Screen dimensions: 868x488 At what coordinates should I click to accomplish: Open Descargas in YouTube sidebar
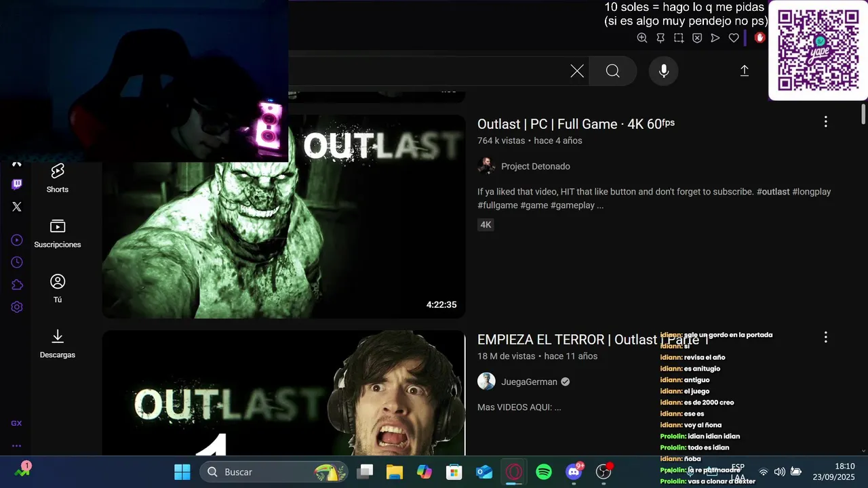coord(58,344)
